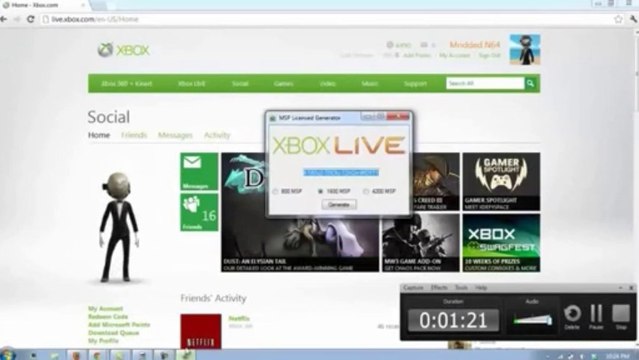639x360 pixels.
Task: Open the Gamer Spotlight tile
Action: pos(501,182)
